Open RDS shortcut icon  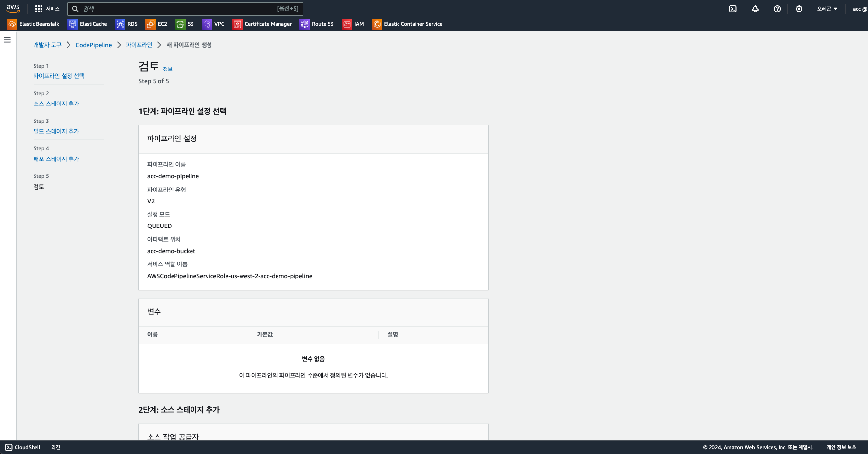pyautogui.click(x=120, y=24)
